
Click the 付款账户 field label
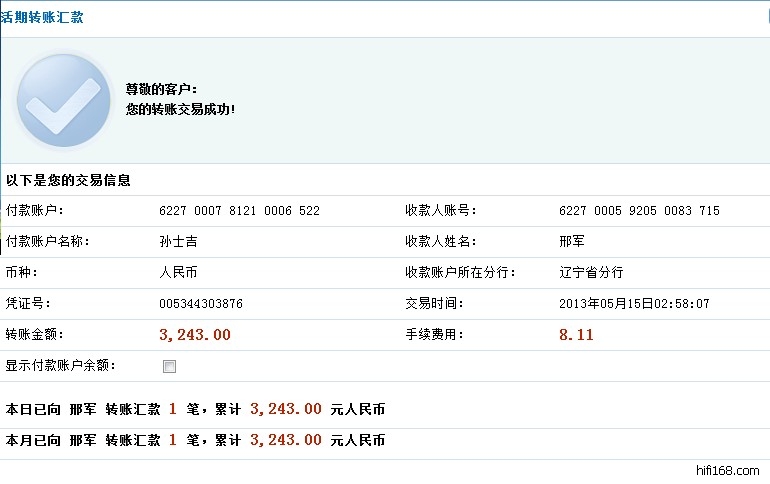[x=35, y=211]
